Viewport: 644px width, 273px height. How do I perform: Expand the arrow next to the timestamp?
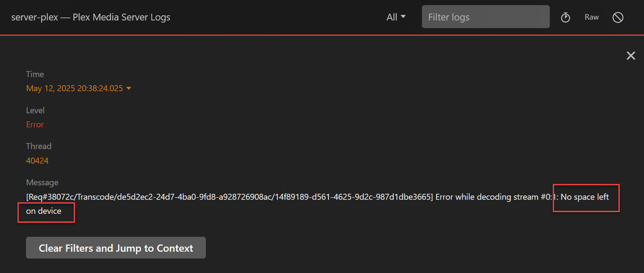[x=129, y=88]
